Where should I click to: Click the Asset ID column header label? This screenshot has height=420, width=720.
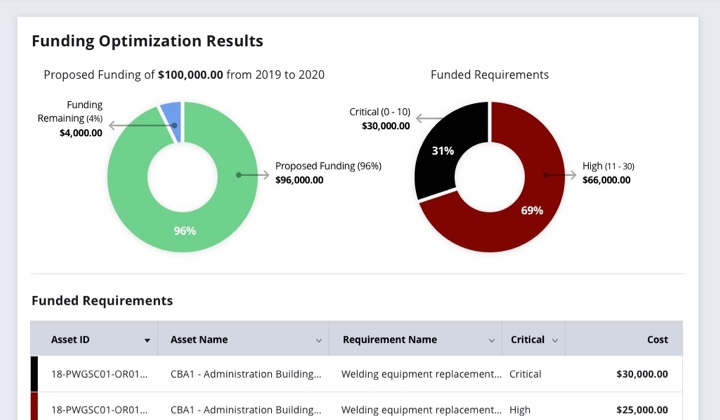(x=70, y=340)
